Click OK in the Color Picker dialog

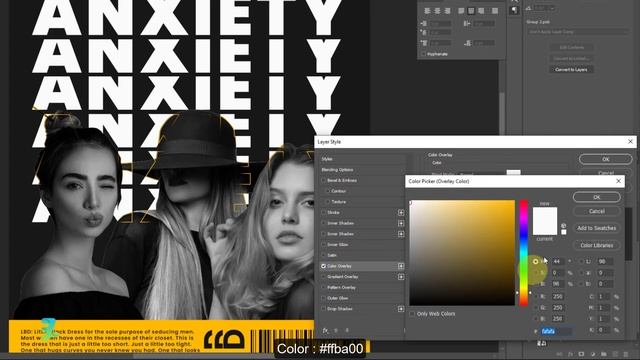click(x=597, y=197)
